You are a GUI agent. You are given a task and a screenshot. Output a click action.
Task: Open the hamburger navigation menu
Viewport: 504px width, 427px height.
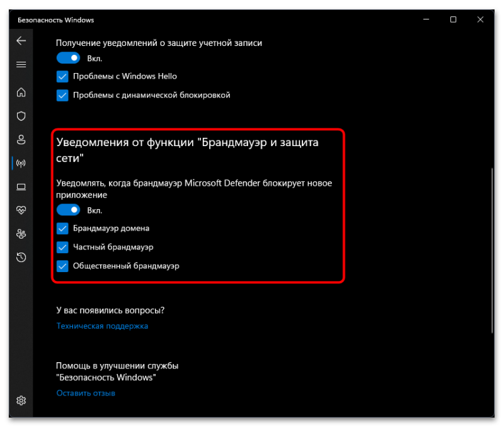(21, 65)
